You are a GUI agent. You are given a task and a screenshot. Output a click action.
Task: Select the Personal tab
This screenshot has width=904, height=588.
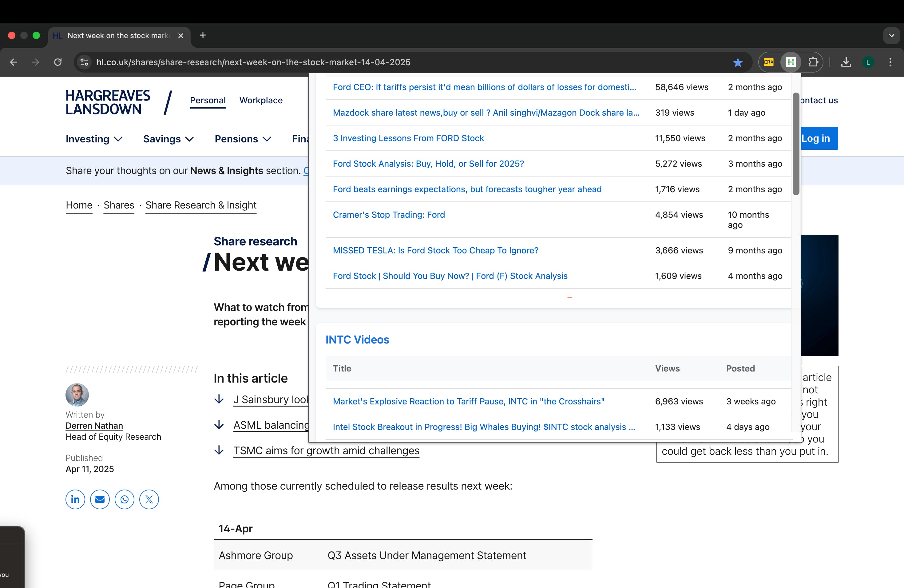coord(207,100)
